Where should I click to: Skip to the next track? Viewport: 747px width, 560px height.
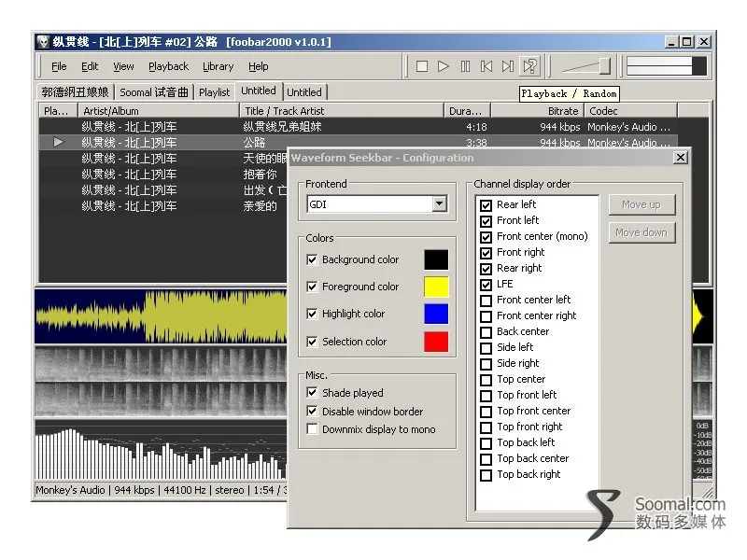(x=508, y=66)
